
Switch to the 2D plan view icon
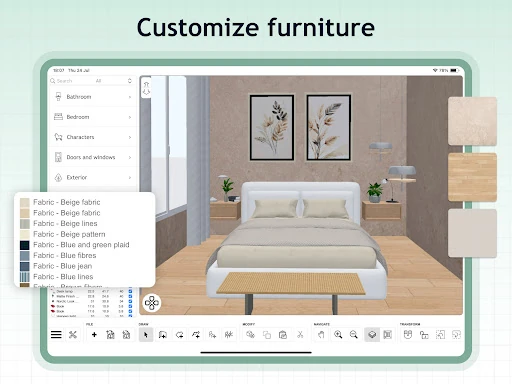[387, 335]
